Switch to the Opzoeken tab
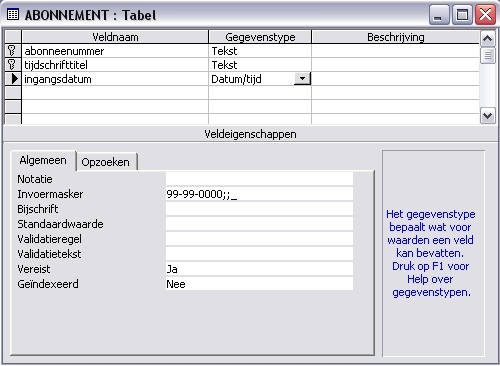 (x=106, y=162)
